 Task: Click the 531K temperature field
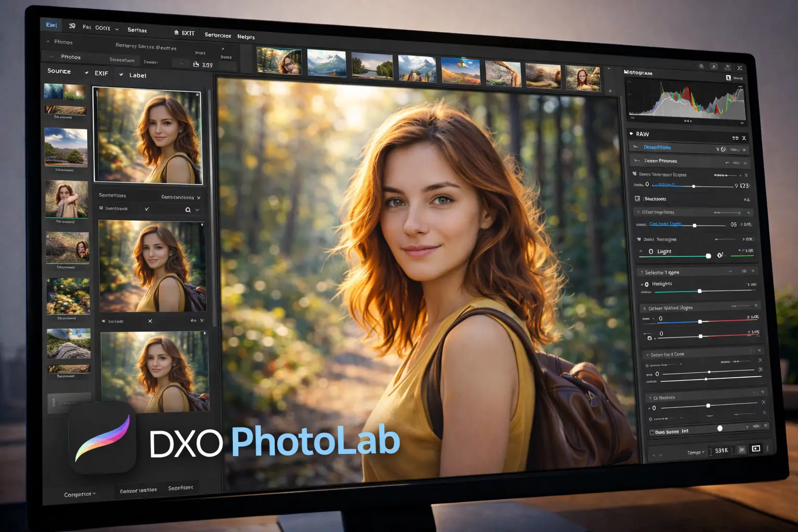click(x=721, y=450)
